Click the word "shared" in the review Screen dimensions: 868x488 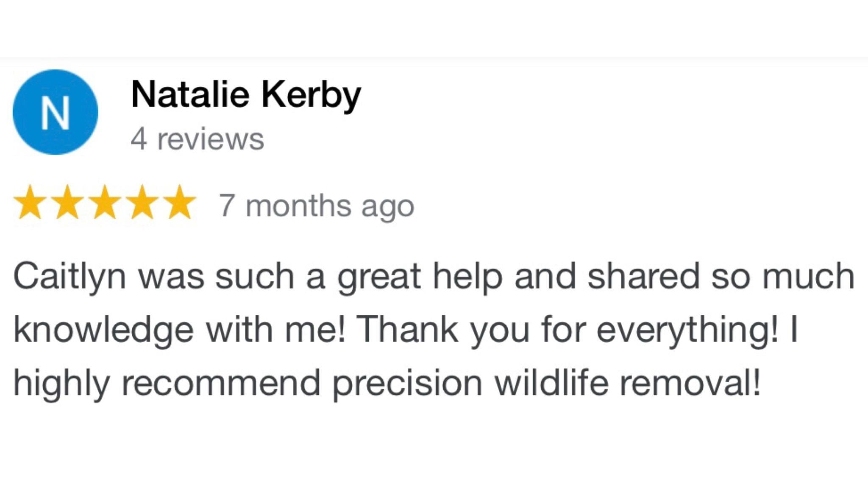tap(643, 276)
